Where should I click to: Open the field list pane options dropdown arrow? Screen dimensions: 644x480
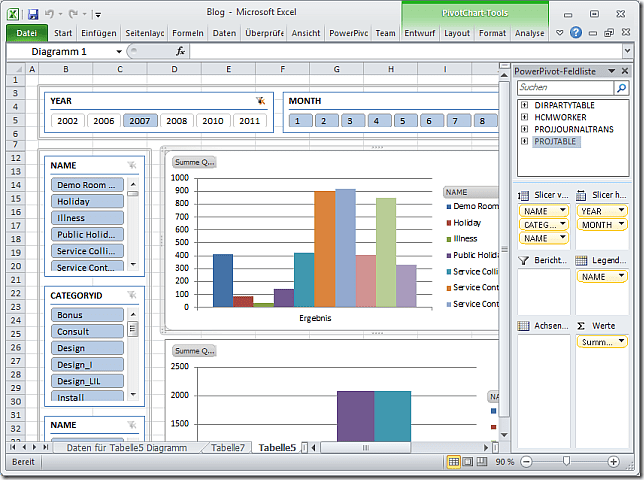pos(612,71)
